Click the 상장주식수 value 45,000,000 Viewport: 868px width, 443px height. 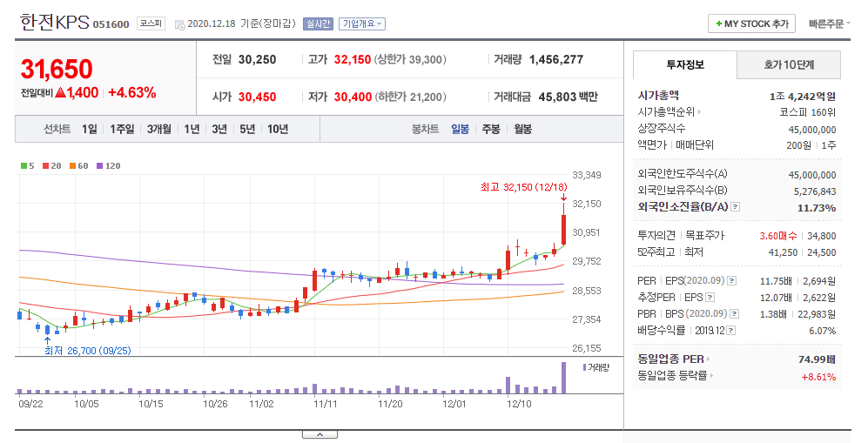pyautogui.click(x=812, y=130)
